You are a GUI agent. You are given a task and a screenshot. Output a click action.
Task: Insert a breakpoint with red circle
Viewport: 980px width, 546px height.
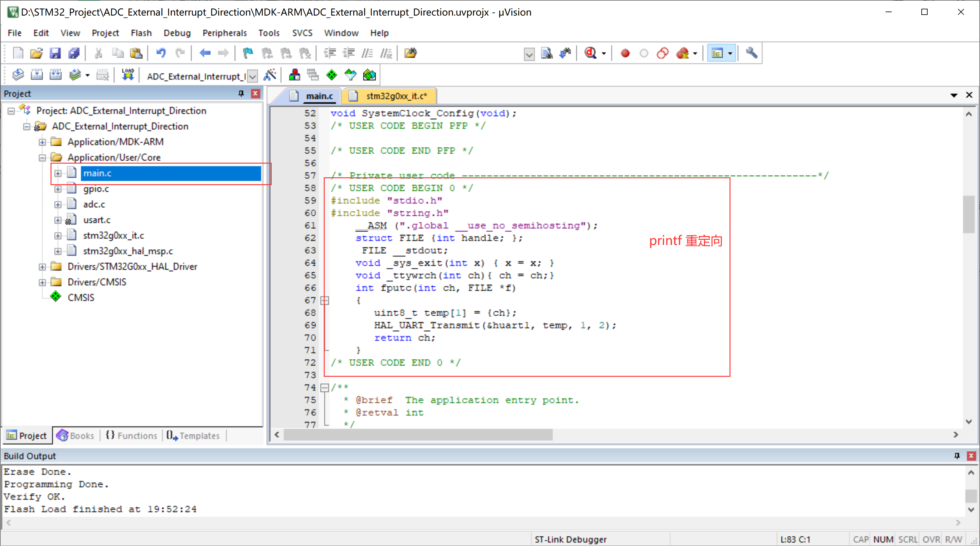click(625, 53)
